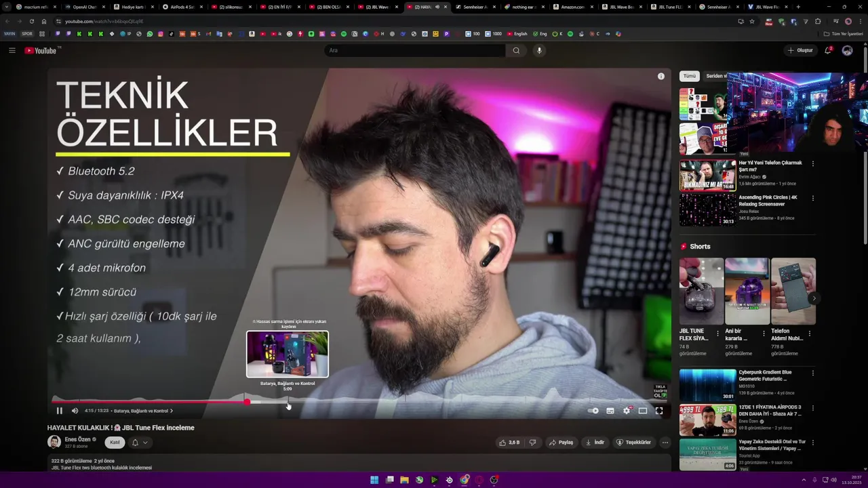This screenshot has height=488, width=868.
Task: Select the Tümü filter chip
Action: 690,76
